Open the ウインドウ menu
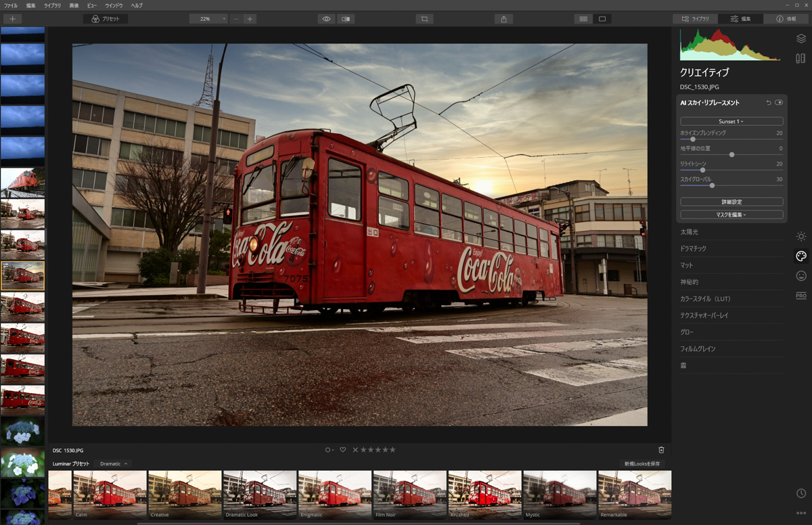 (x=114, y=5)
